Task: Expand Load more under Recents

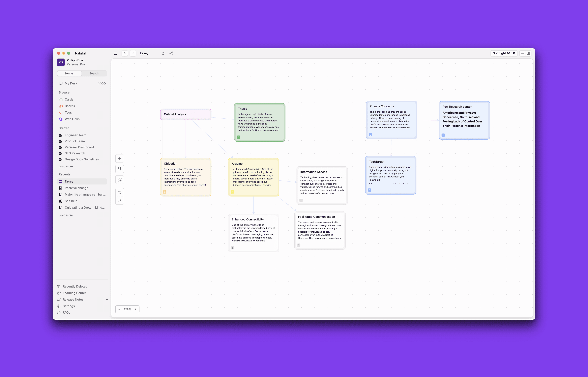Action: (66, 215)
